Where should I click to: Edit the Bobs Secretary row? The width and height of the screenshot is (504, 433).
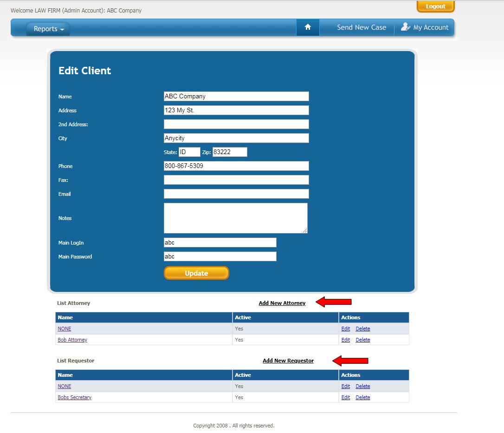346,397
